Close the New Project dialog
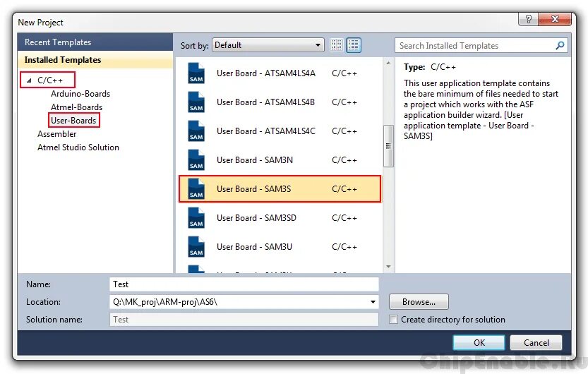588x374 pixels. (x=555, y=19)
